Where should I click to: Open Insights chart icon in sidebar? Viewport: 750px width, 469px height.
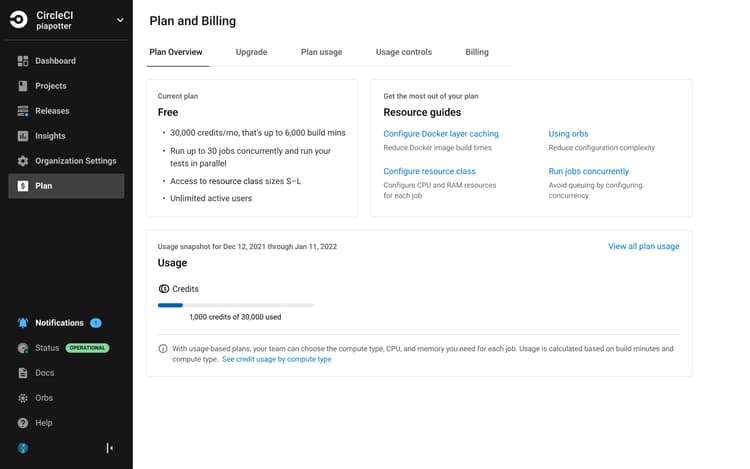tap(23, 136)
